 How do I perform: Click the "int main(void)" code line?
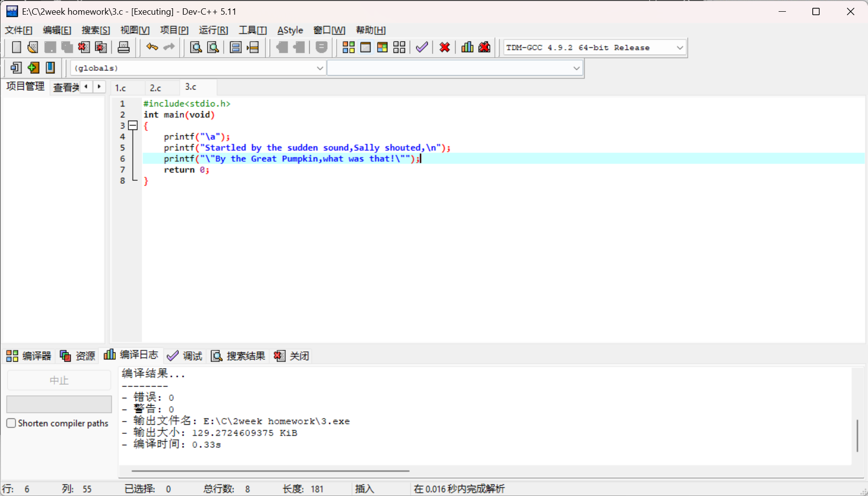(179, 115)
